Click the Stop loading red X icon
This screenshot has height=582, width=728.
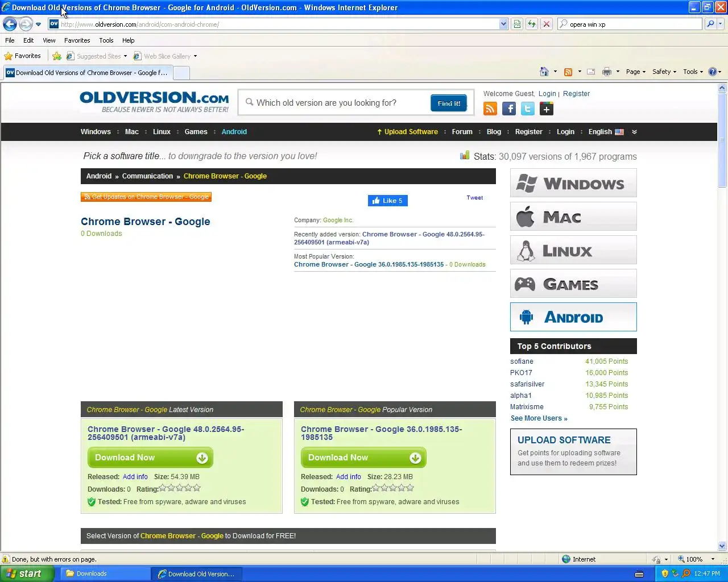[x=547, y=24]
